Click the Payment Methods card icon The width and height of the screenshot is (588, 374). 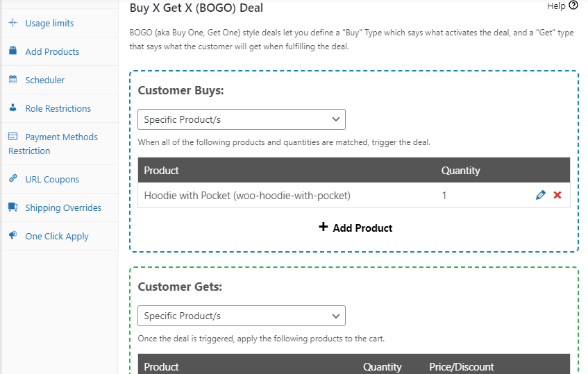[12, 137]
